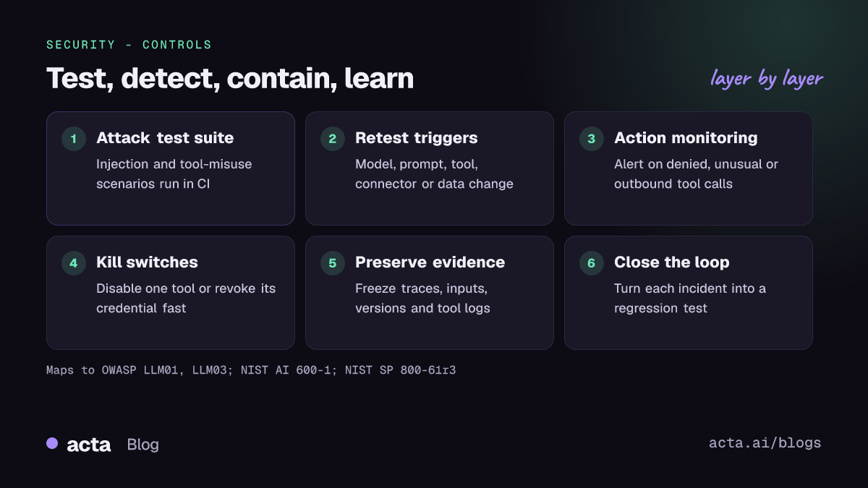Open the acta.ai/blogs link
This screenshot has height=488, width=868.
coord(765,443)
